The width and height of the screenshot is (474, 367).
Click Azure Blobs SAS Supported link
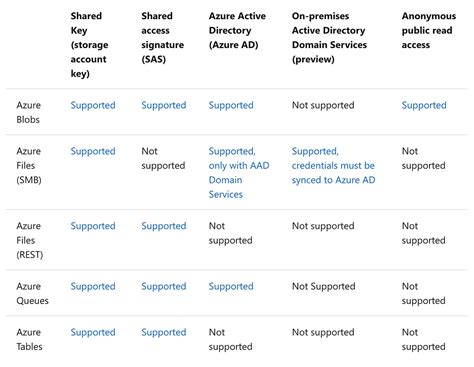(164, 105)
